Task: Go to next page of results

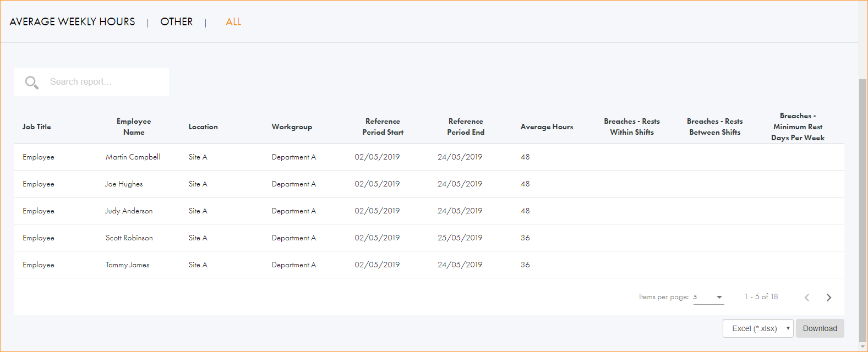Action: 828,298
